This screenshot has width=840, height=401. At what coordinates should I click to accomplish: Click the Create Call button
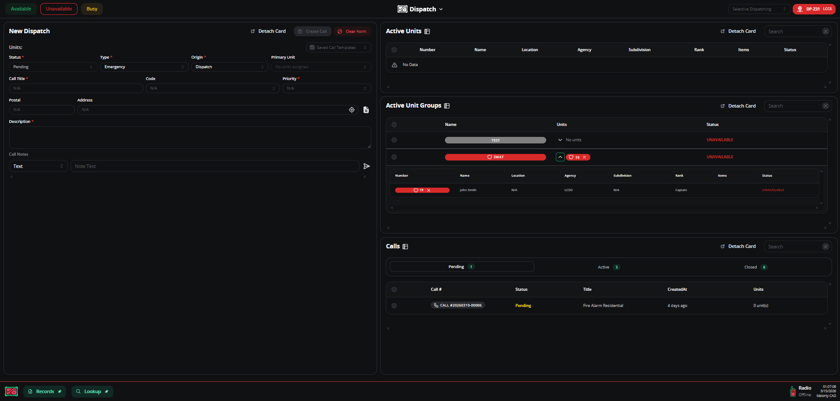(312, 32)
